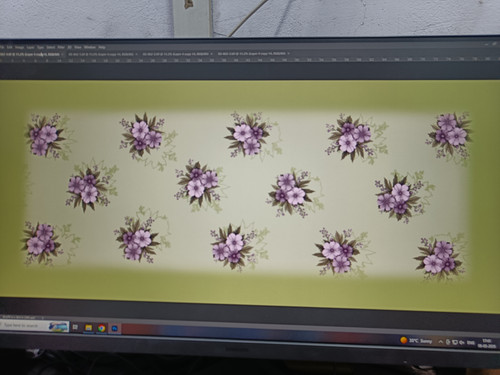Open the Image menu

[x=20, y=47]
